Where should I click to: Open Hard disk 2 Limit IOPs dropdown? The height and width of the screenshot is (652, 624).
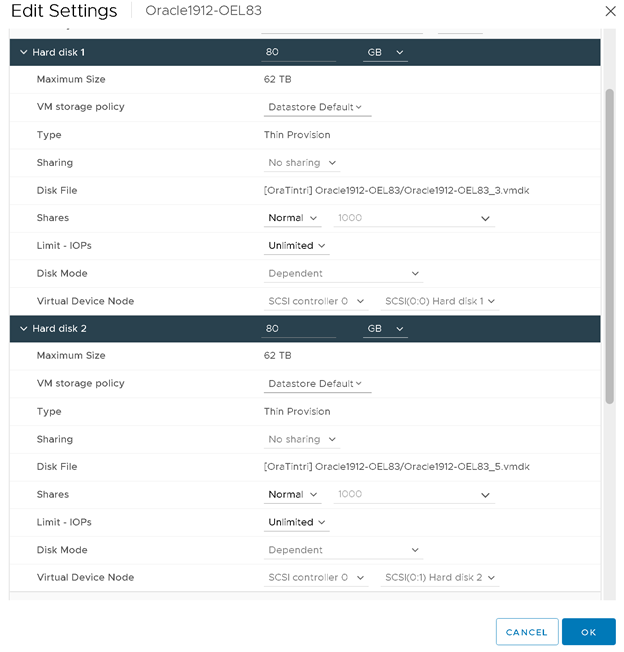(x=297, y=523)
